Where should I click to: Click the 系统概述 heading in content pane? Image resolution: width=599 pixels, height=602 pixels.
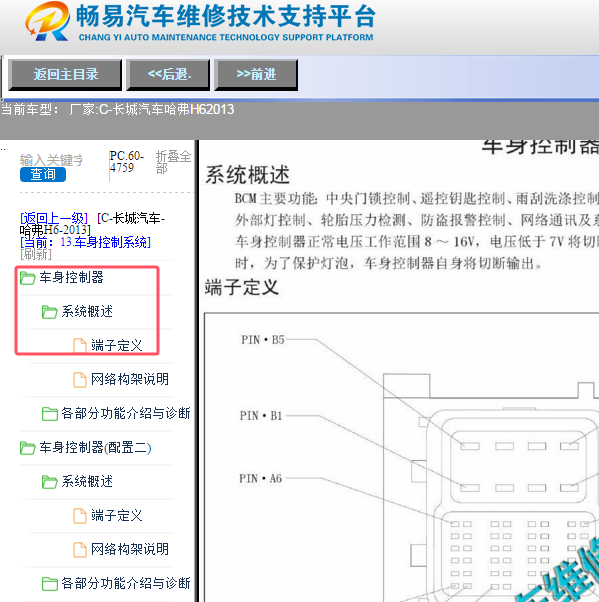pyautogui.click(x=248, y=175)
